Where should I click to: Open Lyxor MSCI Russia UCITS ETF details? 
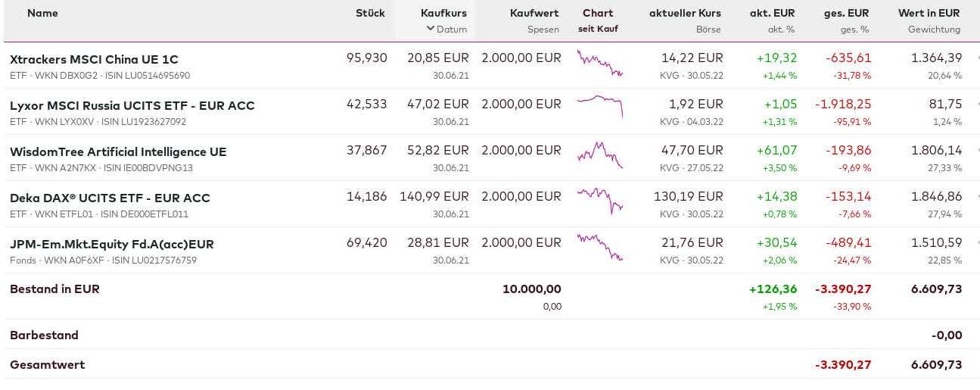click(x=132, y=105)
